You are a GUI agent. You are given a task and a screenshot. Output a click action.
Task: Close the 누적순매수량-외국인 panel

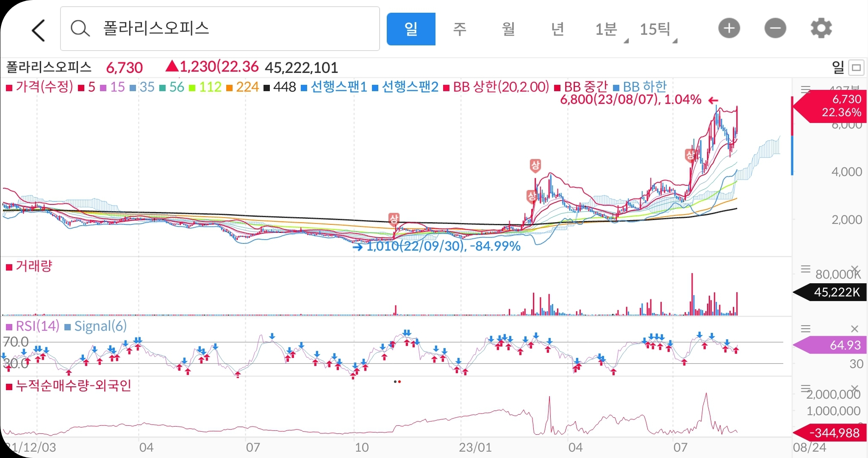coord(855,388)
